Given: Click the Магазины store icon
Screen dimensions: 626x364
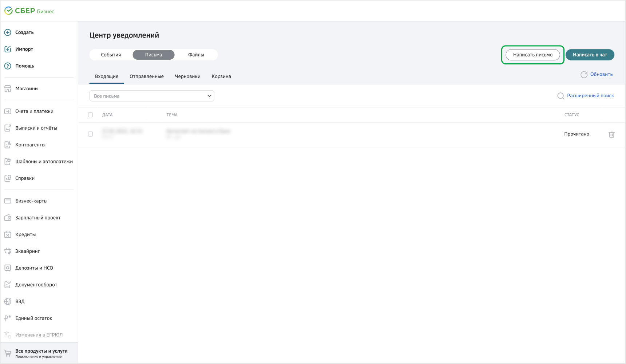Looking at the screenshot, I should point(8,88).
